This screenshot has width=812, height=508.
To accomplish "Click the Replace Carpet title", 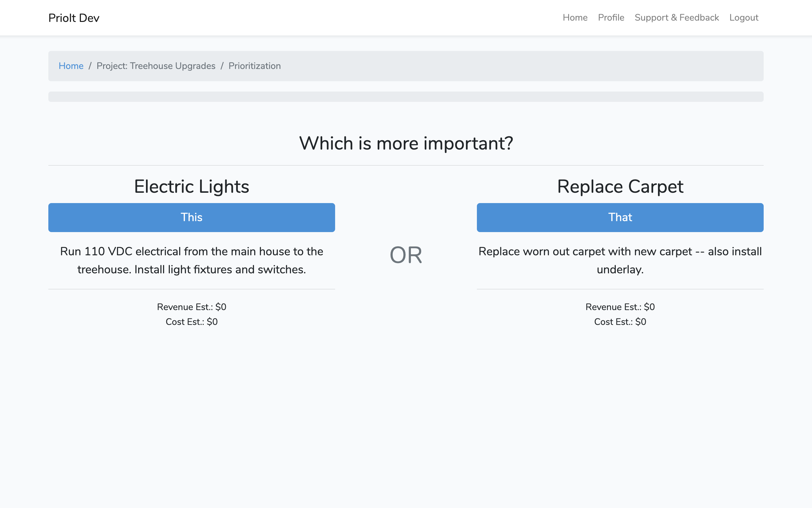I will (620, 186).
